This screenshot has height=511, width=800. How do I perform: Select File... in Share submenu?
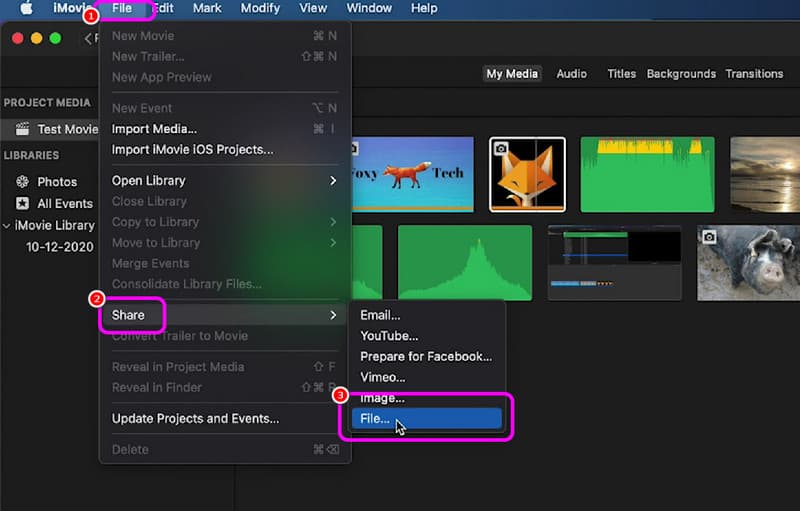(x=427, y=419)
